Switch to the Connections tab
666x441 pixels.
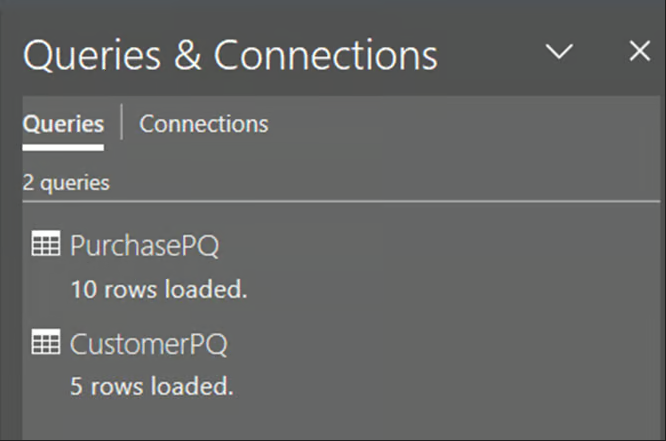coord(204,124)
